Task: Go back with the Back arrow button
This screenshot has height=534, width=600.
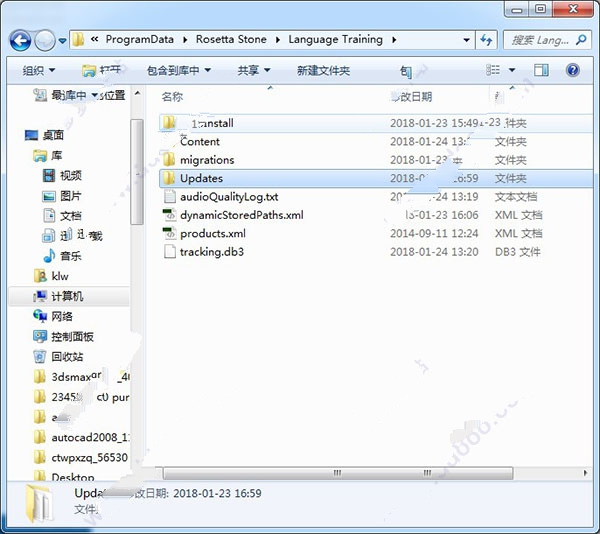Action: tap(20, 40)
